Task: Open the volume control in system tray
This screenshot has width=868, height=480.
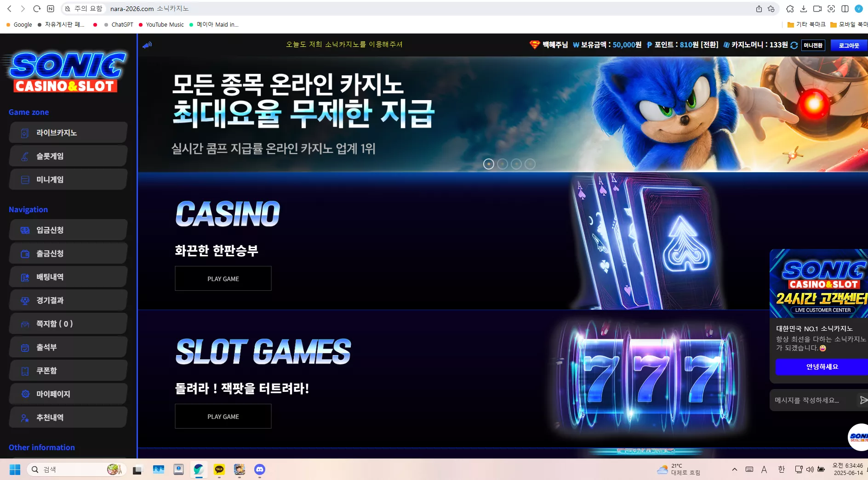Action: pyautogui.click(x=810, y=469)
